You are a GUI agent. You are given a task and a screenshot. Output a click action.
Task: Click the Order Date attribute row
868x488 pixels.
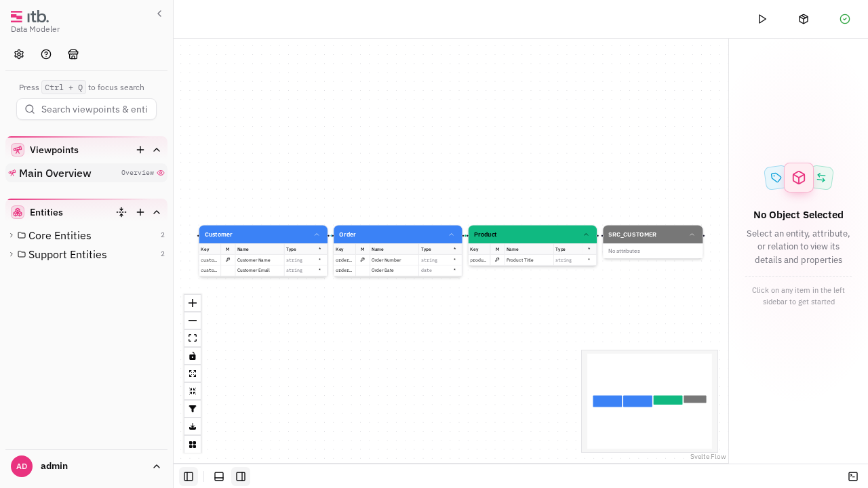tap(397, 270)
